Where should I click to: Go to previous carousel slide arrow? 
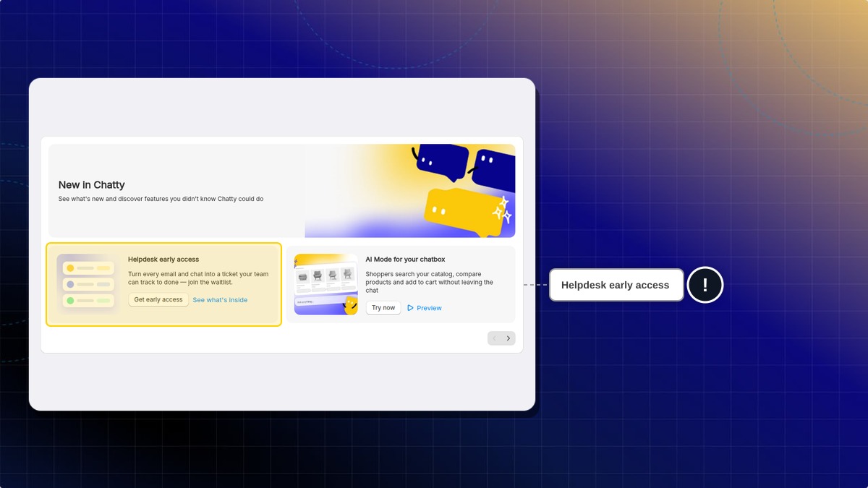pyautogui.click(x=495, y=338)
